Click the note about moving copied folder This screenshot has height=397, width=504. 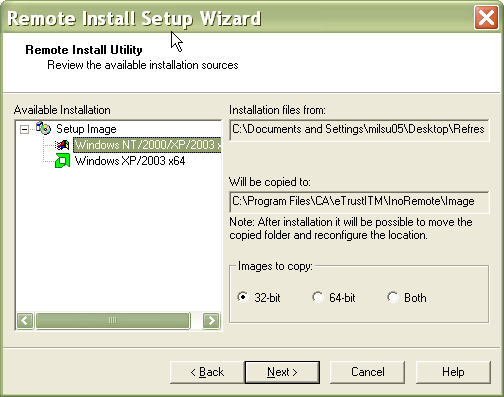351,228
